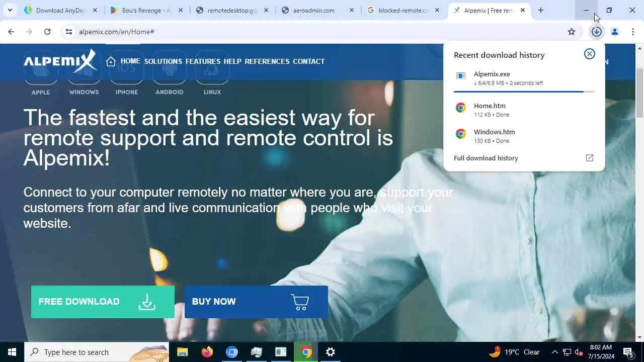Click the forward navigation arrow
The width and height of the screenshot is (644, 362).
point(29,32)
